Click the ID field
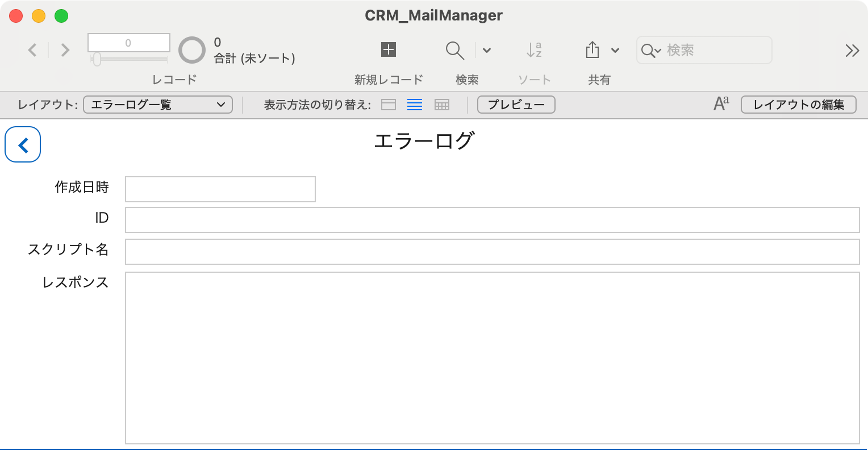 tap(493, 220)
